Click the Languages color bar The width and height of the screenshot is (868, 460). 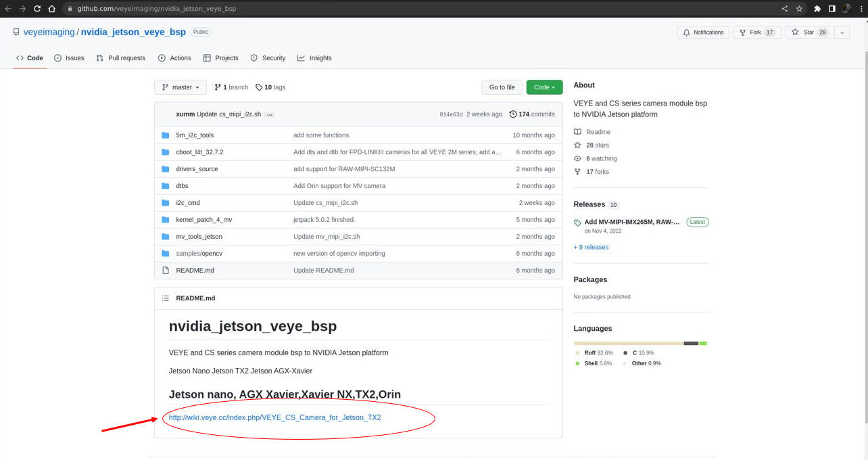[x=640, y=344]
